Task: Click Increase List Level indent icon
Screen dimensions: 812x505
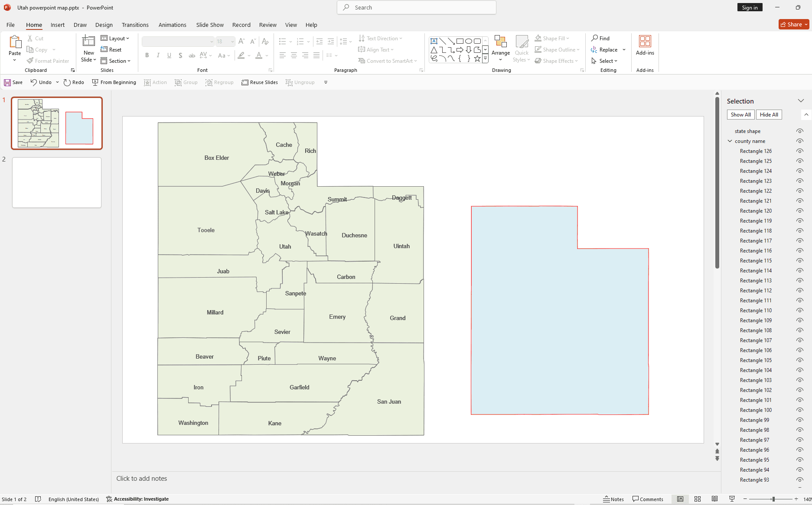Action: (331, 42)
